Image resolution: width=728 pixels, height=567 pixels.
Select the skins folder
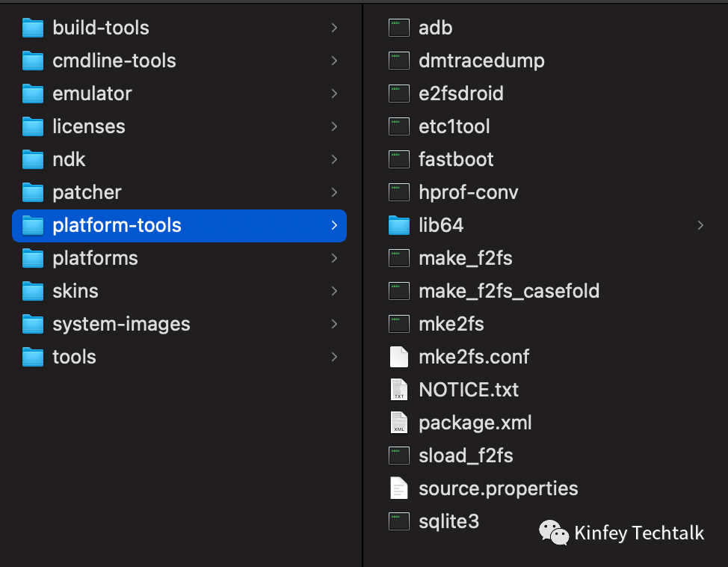75,291
